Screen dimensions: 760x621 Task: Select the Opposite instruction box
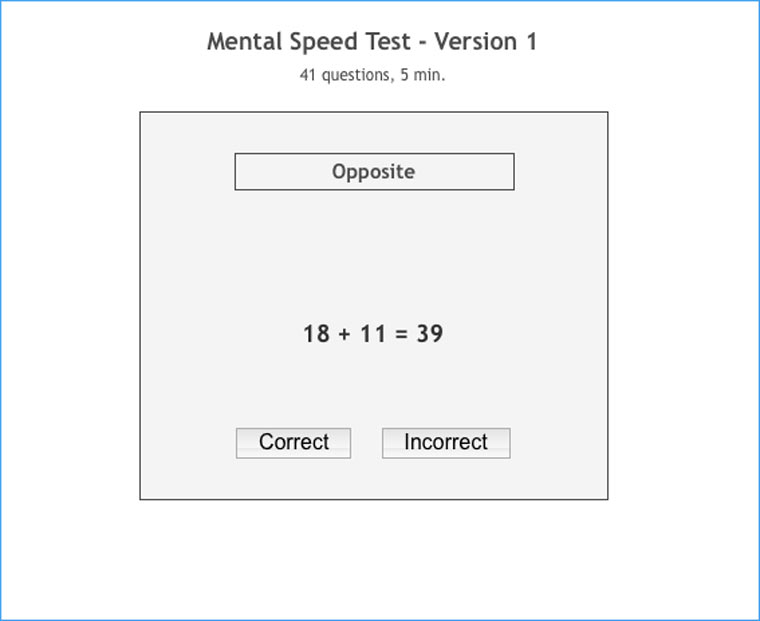pyautogui.click(x=374, y=171)
